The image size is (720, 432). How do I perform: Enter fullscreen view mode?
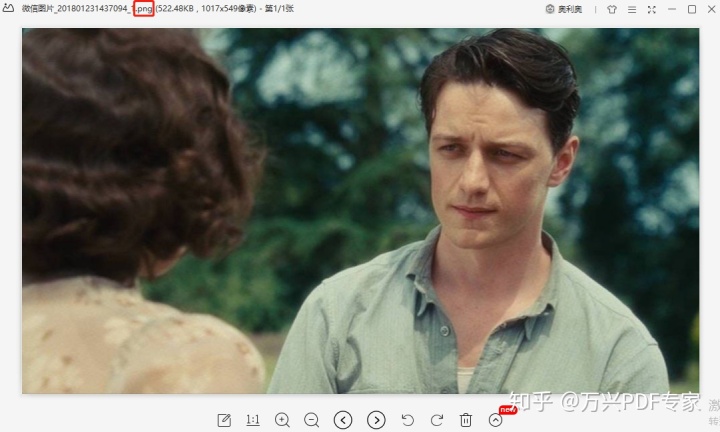point(652,9)
